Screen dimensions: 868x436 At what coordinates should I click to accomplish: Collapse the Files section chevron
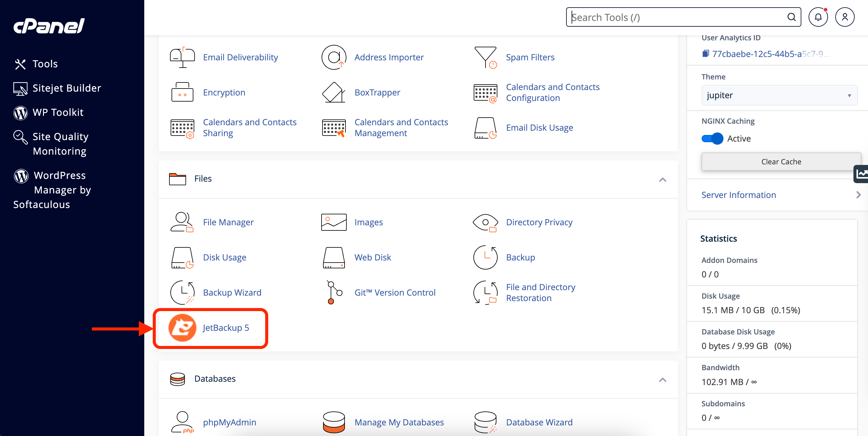click(x=663, y=179)
